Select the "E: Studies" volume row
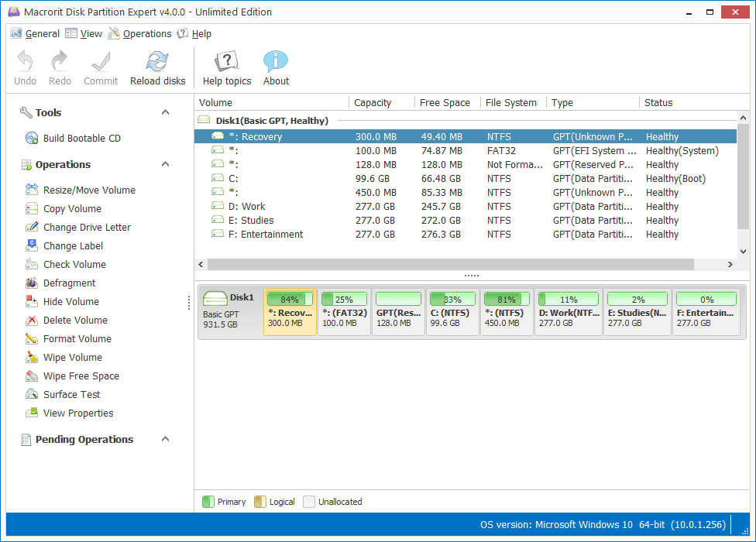Screen dimensions: 756x542 click(x=466, y=220)
